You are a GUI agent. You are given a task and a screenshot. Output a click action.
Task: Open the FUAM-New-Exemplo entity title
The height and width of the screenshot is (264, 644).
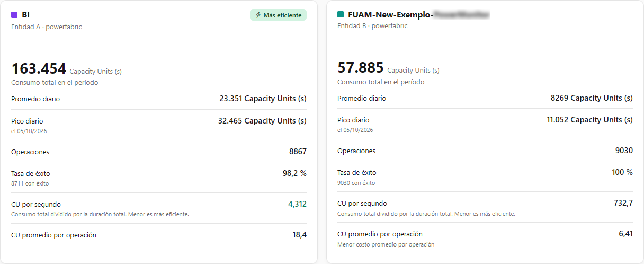pos(418,14)
